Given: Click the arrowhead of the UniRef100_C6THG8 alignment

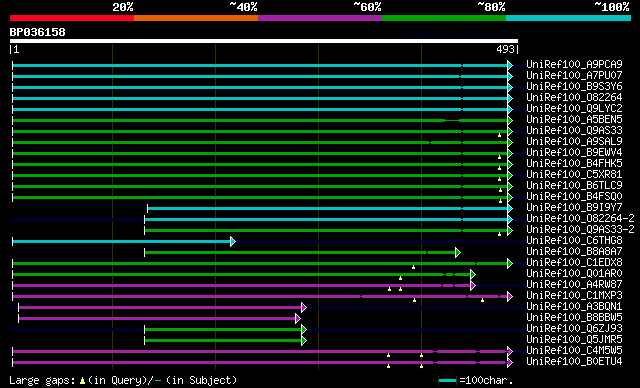Looking at the screenshot, I should pyautogui.click(x=233, y=242).
